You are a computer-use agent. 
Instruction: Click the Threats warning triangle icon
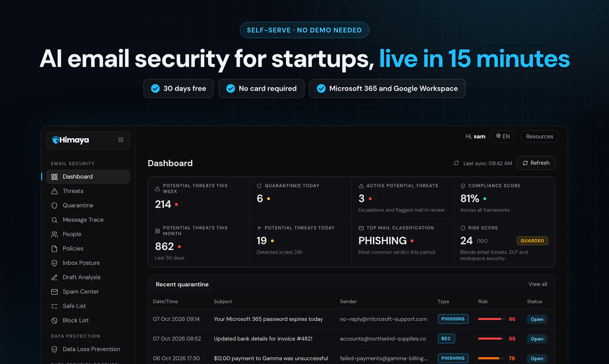click(54, 191)
